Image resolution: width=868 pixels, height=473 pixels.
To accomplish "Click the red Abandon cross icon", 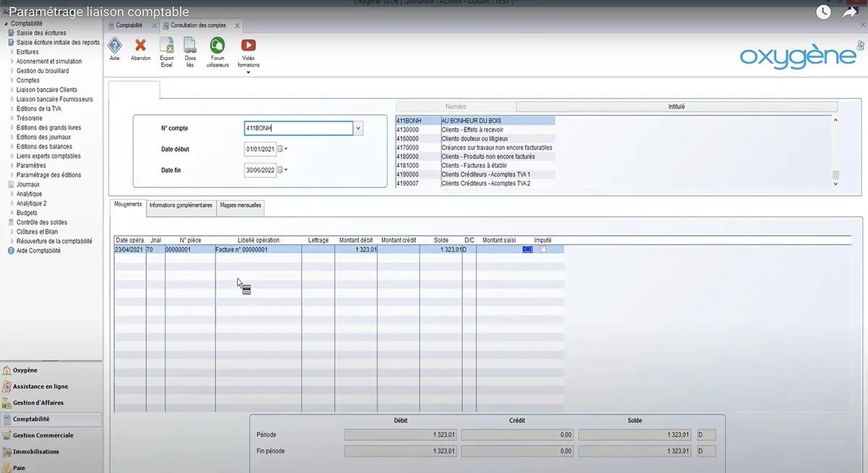I will pyautogui.click(x=140, y=46).
